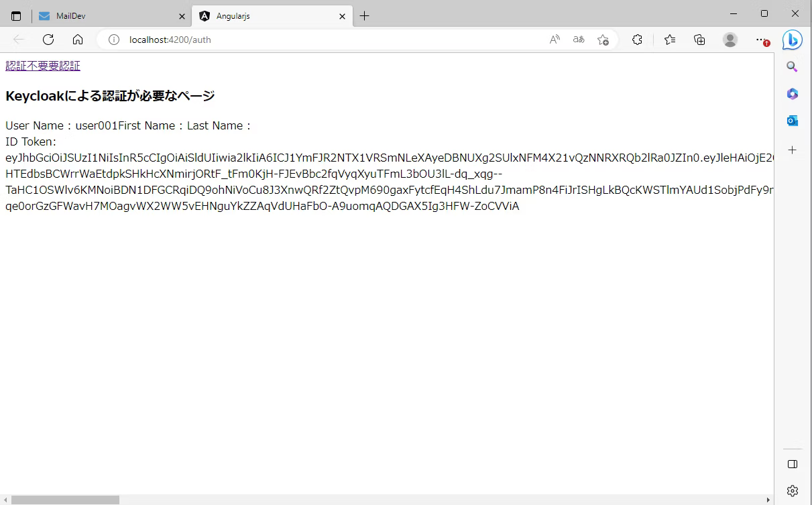
Task: Open the Bing Copilot sidebar button
Action: click(792, 40)
